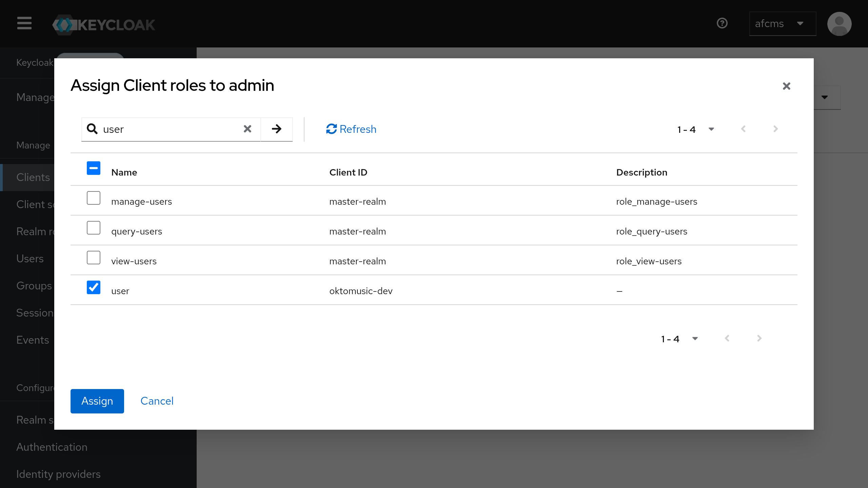Clear the search field with the X icon
The height and width of the screenshot is (488, 868).
[x=247, y=129]
